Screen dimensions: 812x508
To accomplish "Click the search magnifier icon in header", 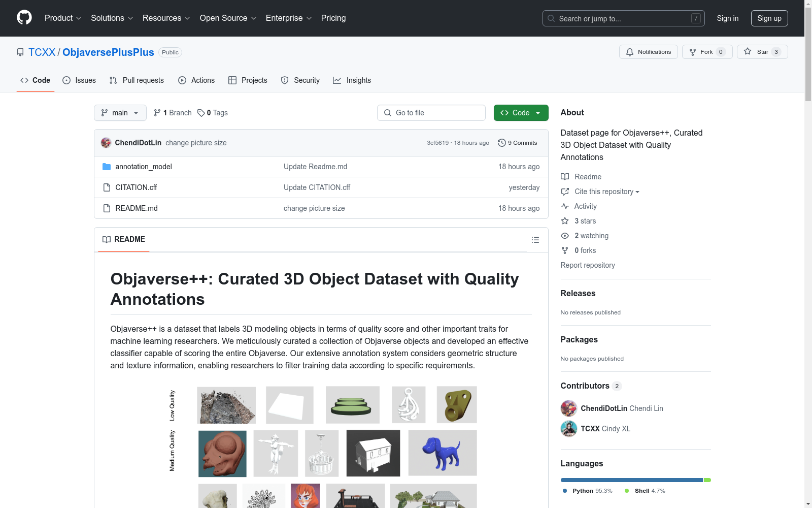I will [551, 18].
